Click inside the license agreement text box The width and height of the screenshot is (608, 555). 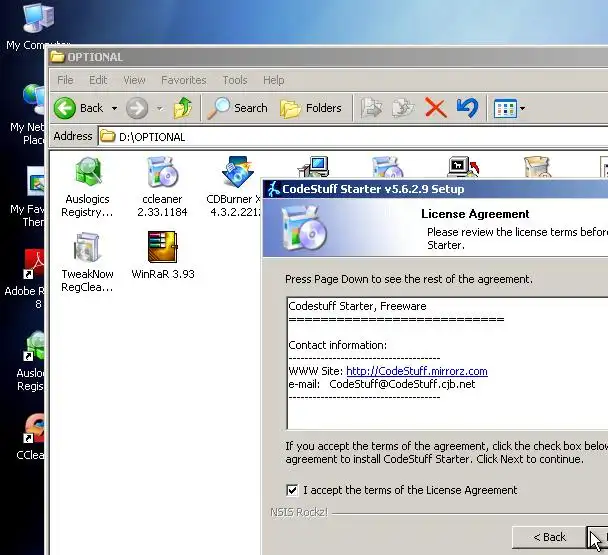447,363
